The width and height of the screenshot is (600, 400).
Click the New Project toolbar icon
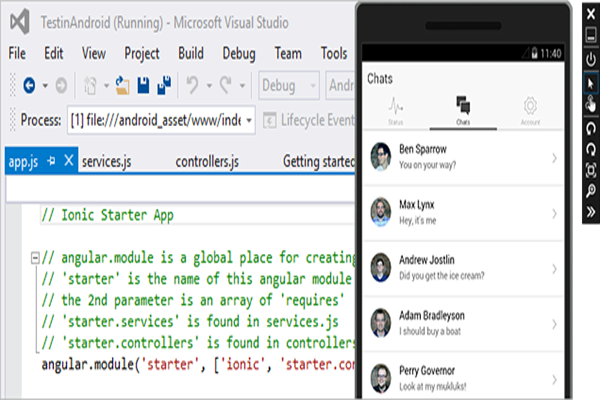[90, 85]
